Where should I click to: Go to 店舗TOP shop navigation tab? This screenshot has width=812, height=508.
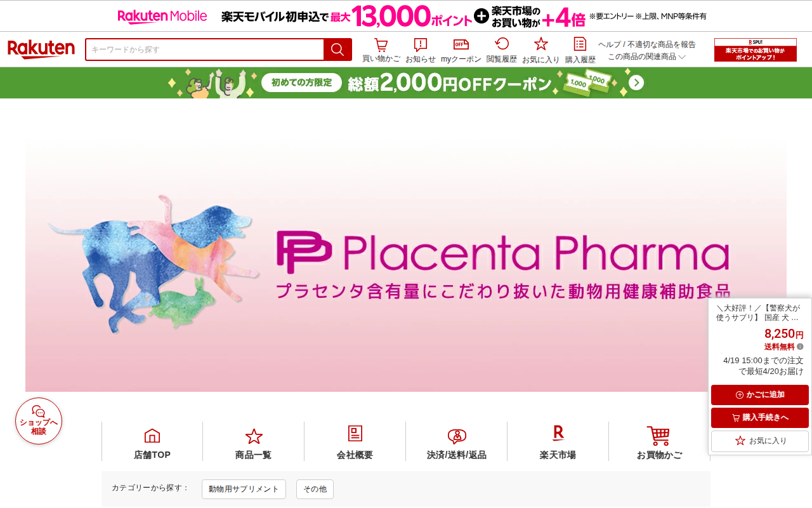tap(152, 442)
